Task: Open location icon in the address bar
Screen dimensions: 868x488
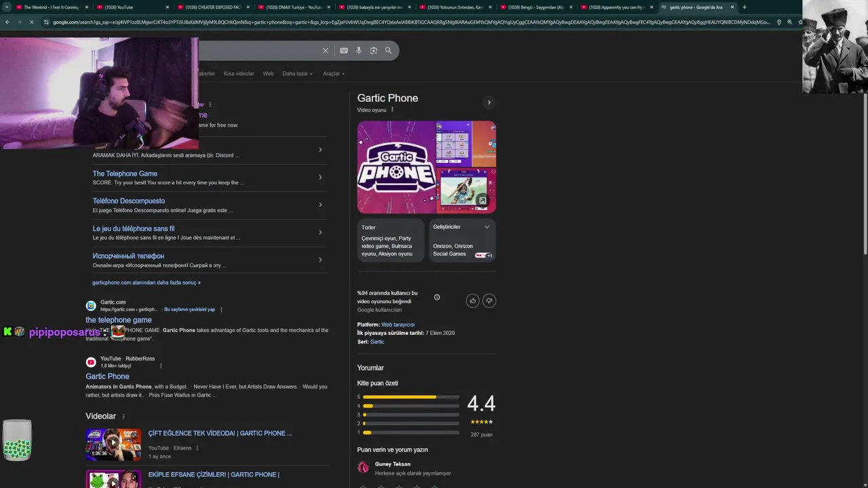Action: [x=778, y=22]
